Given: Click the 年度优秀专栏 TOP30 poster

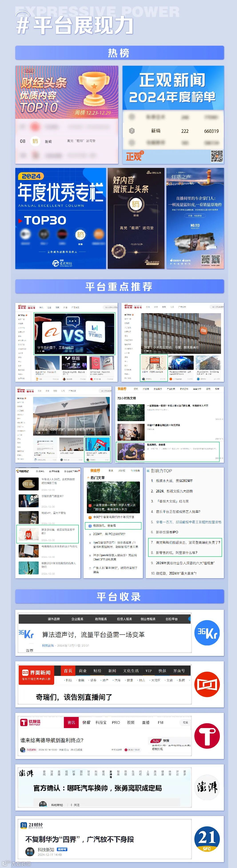Looking at the screenshot, I should pyautogui.click(x=61, y=218).
